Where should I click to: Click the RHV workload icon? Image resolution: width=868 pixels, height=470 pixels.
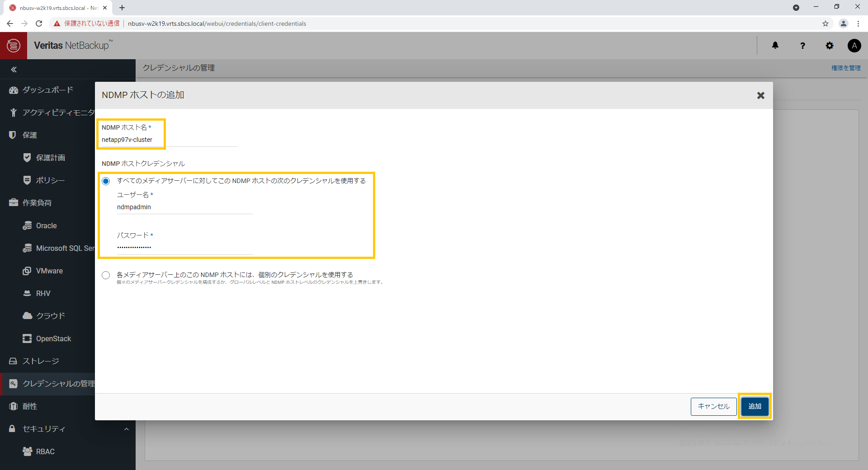pos(27,293)
